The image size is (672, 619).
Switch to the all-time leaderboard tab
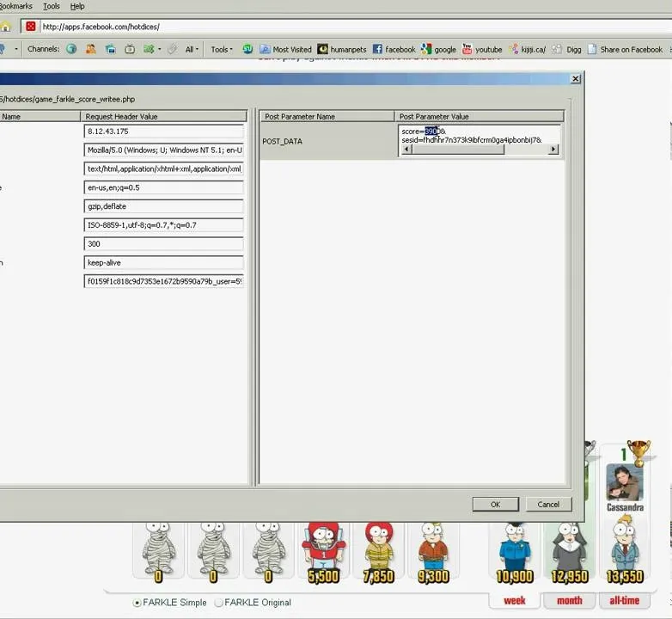click(x=624, y=601)
